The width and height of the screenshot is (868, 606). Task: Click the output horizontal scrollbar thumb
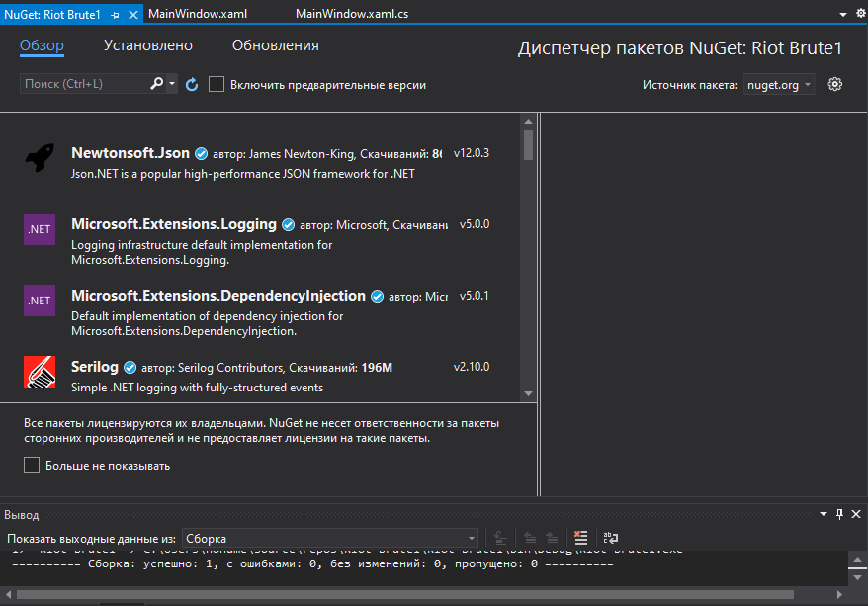pos(405,594)
